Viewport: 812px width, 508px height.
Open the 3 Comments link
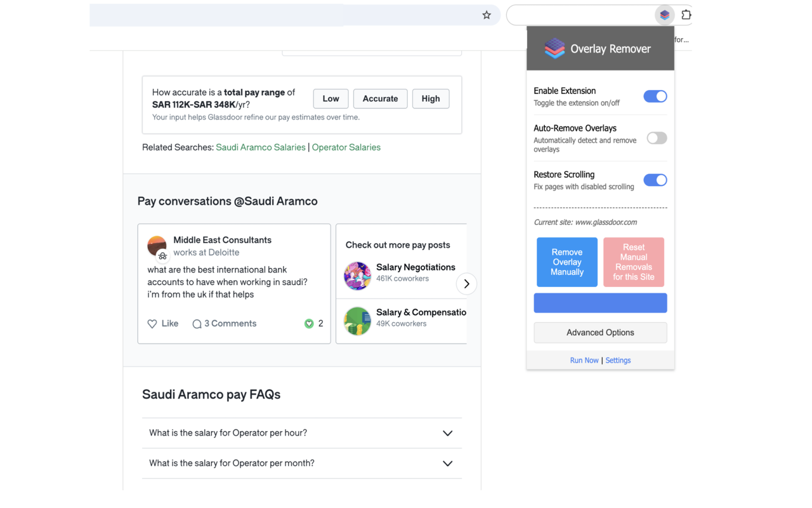(230, 324)
